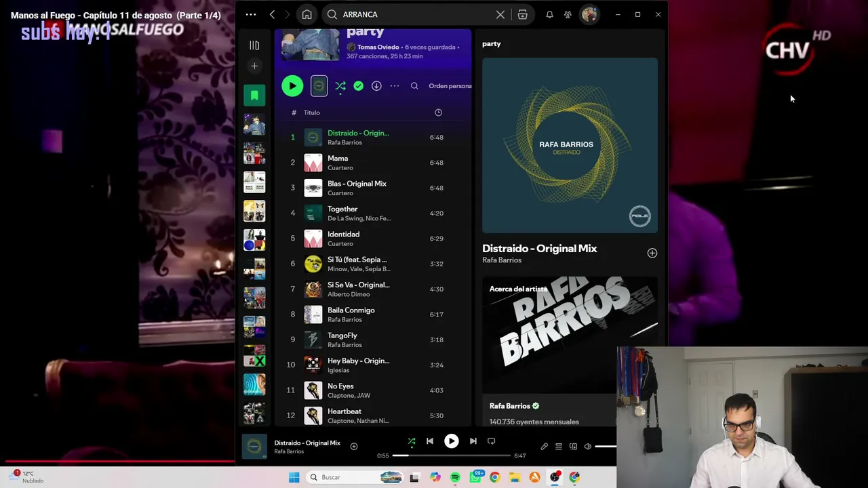
Task: Sort by the duration clock header
Action: click(438, 113)
